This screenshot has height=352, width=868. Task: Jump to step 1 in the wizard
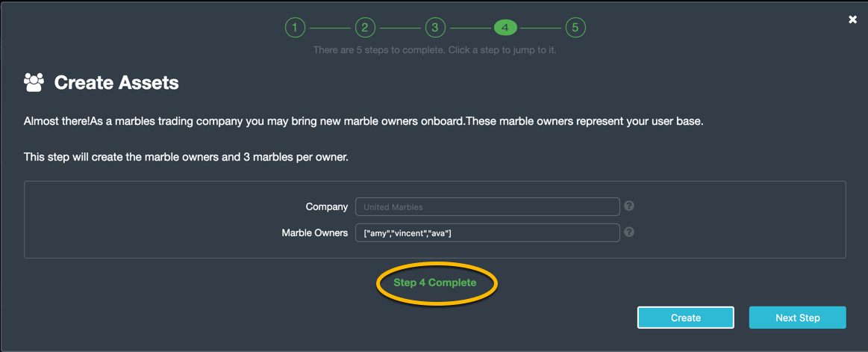click(x=295, y=27)
